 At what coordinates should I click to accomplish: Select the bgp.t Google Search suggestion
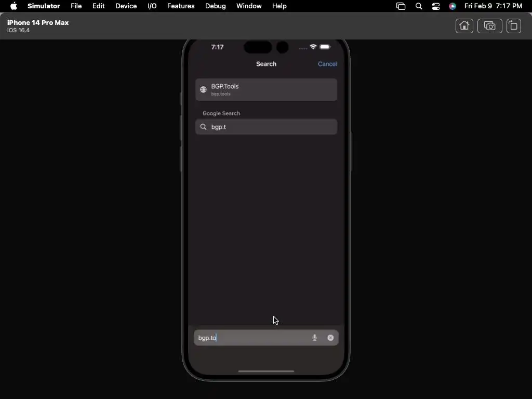266,127
